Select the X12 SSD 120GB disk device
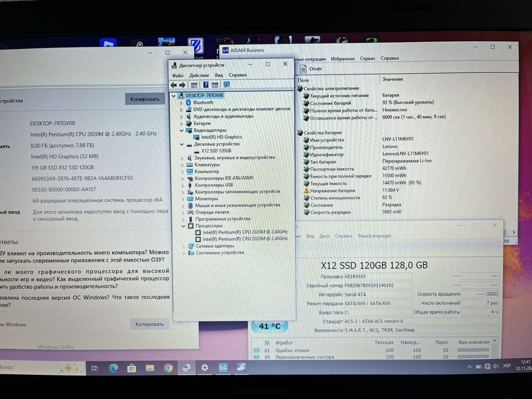532x399 pixels. point(216,150)
